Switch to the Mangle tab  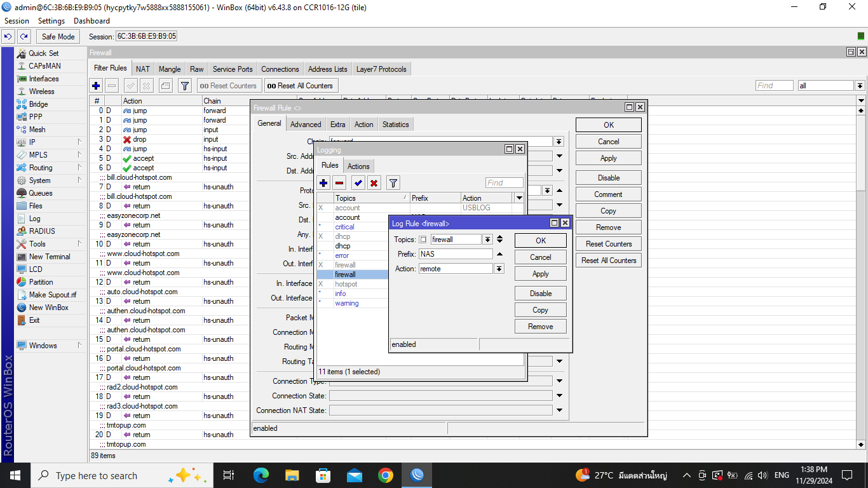(170, 69)
